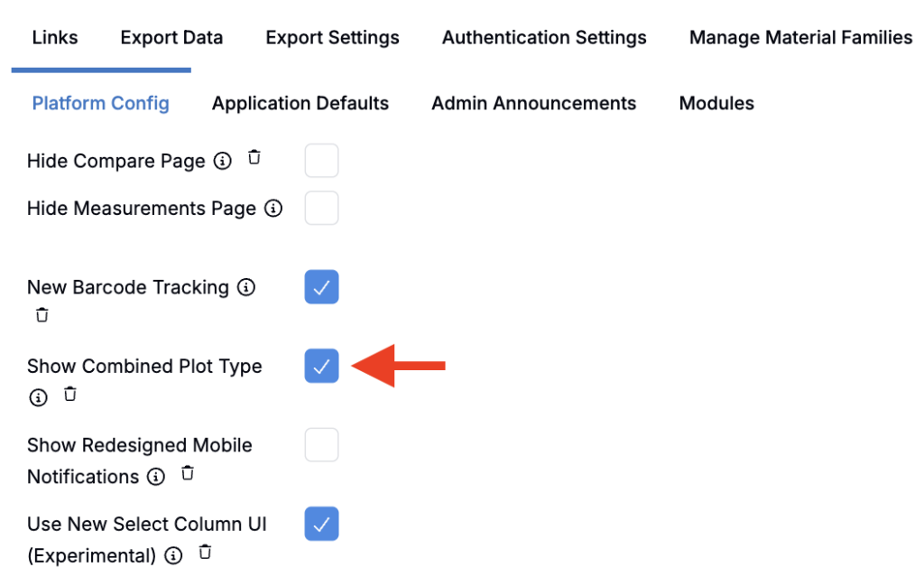Viewport: 924px width, 586px height.
Task: Toggle Show Redesigned Mobile Notifications checkbox
Action: tap(321, 445)
